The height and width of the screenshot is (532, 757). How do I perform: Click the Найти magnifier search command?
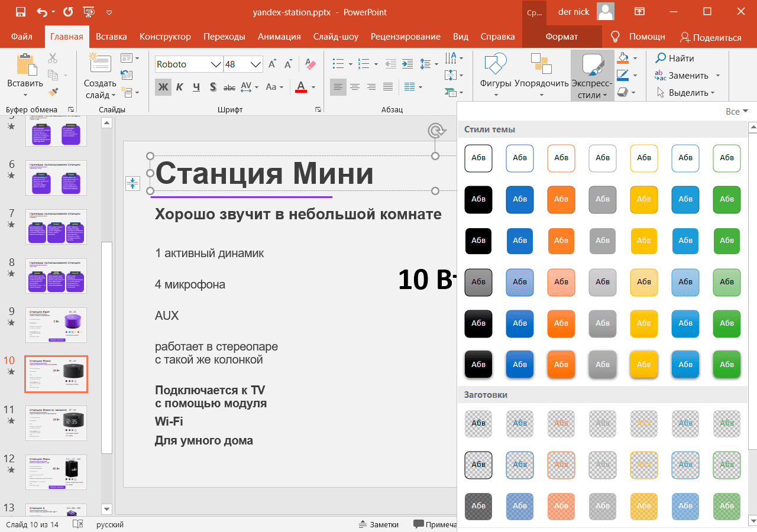tap(675, 58)
